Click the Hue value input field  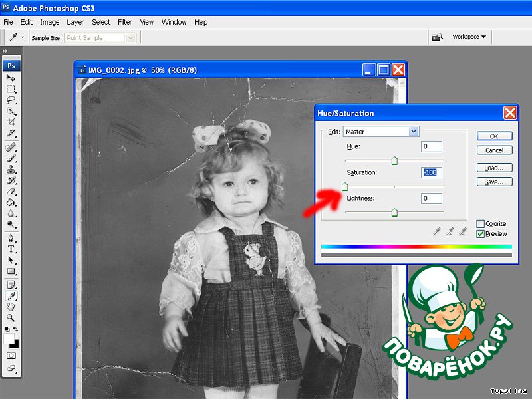coord(431,146)
